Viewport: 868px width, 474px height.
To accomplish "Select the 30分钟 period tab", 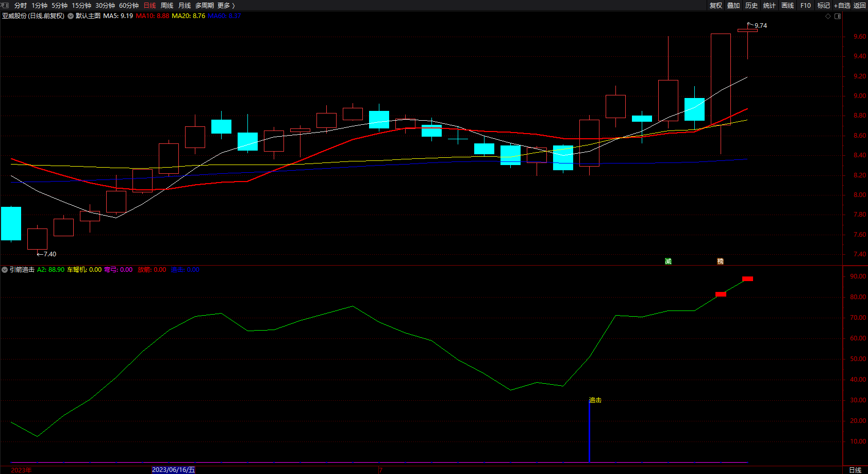I will click(x=105, y=5).
